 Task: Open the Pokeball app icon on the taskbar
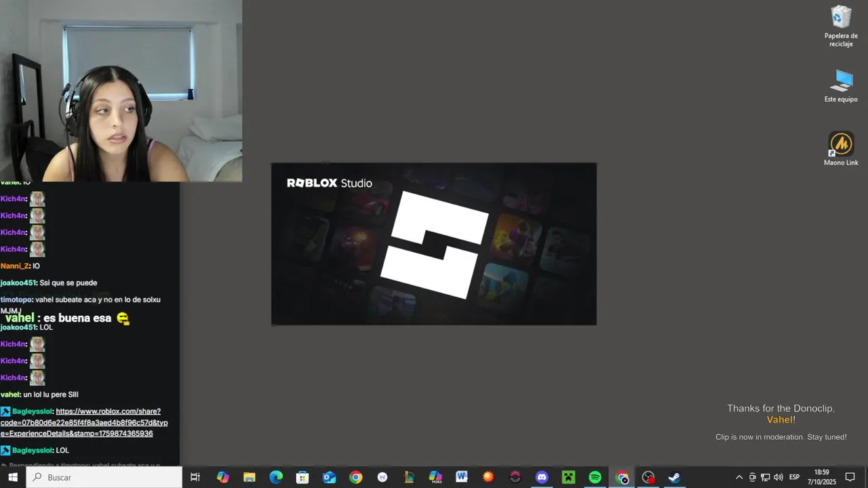click(515, 477)
